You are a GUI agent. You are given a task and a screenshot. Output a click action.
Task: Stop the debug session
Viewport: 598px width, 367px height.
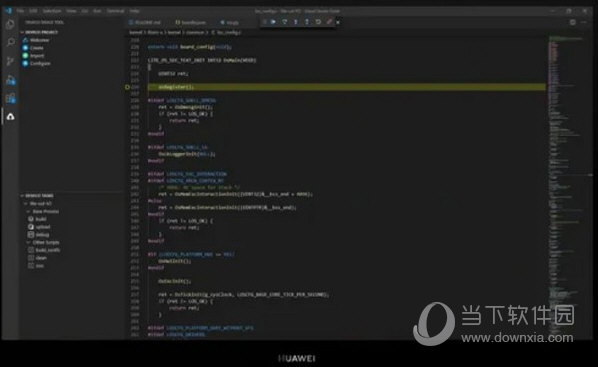(x=329, y=22)
